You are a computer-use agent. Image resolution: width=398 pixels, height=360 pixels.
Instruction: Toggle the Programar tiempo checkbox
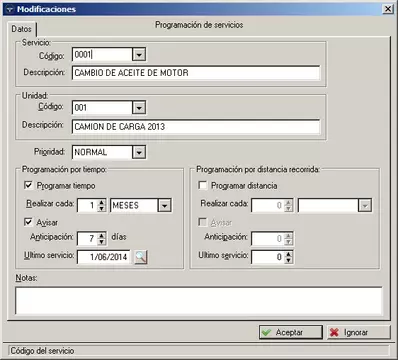pos(29,185)
